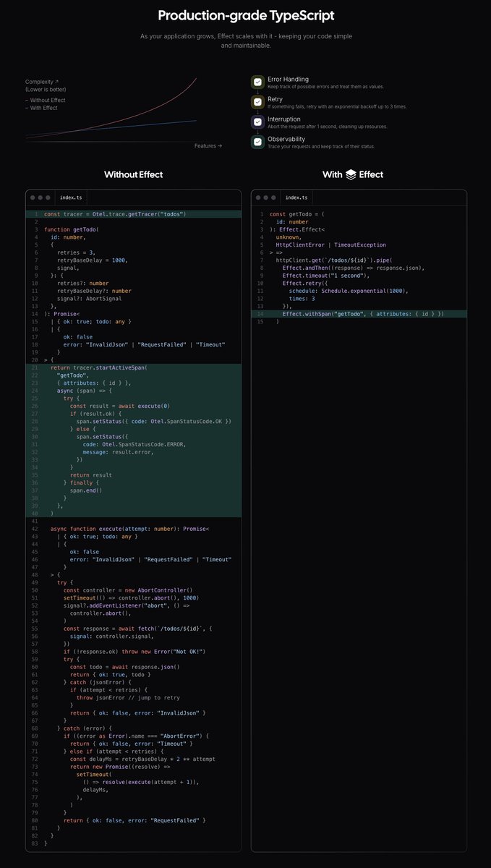Image resolution: width=491 pixels, height=868 pixels.
Task: Click '): Effect.Effect<' code line
Action: pyautogui.click(x=297, y=229)
